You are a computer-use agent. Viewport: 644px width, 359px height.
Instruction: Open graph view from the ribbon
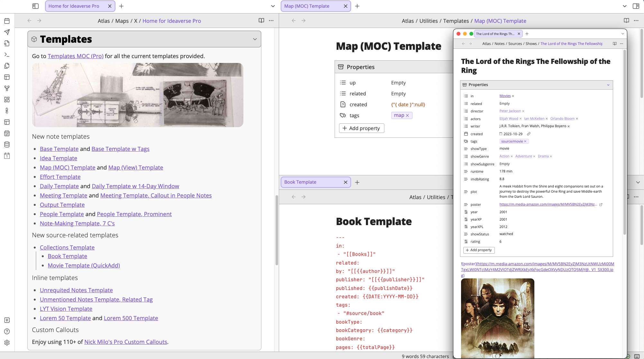pyautogui.click(x=7, y=88)
